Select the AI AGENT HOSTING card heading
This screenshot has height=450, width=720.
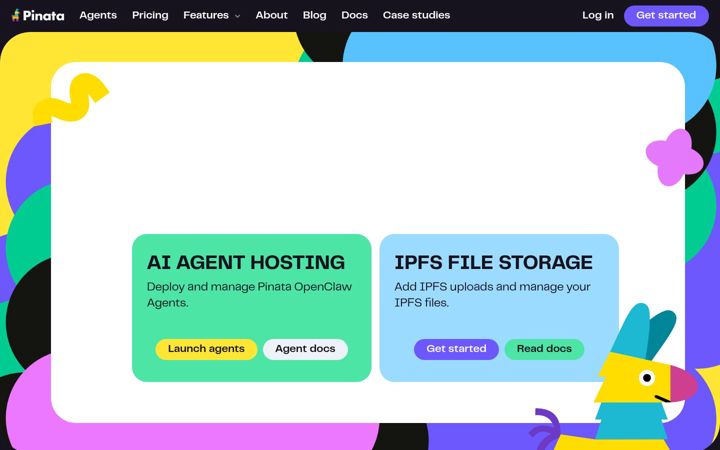coord(246,262)
